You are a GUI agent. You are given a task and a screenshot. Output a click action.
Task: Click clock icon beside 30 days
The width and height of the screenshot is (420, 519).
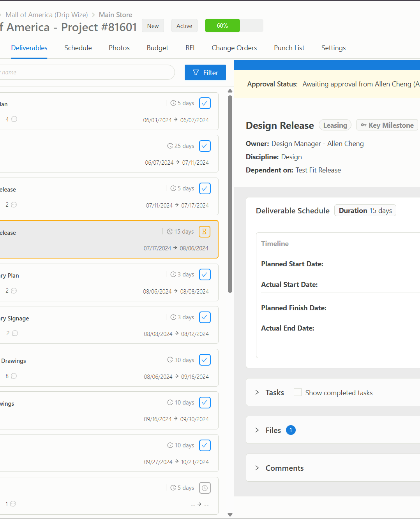pyautogui.click(x=170, y=360)
